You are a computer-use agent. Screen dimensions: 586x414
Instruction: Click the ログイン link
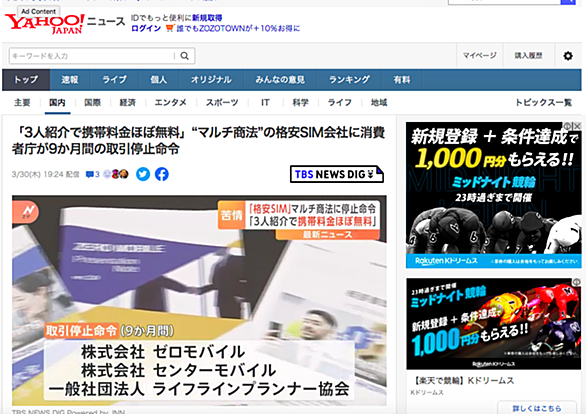coord(146,28)
